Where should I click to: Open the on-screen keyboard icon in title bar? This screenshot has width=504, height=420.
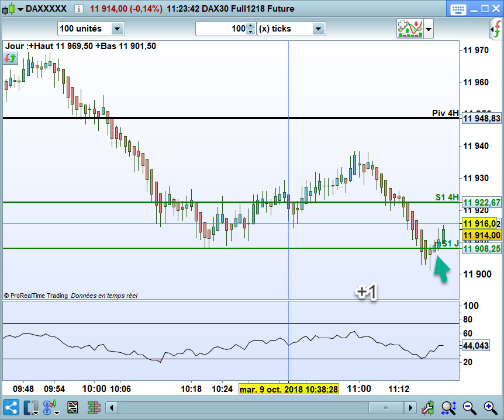pyautogui.click(x=458, y=9)
